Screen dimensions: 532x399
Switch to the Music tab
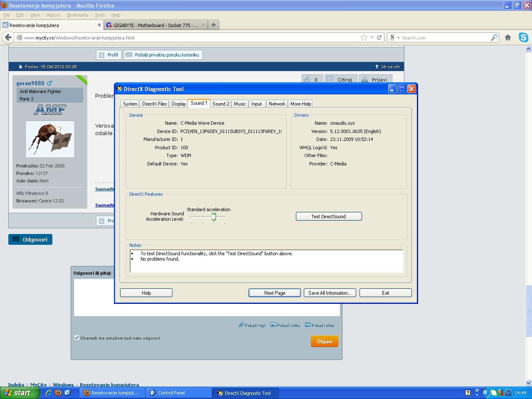click(240, 104)
